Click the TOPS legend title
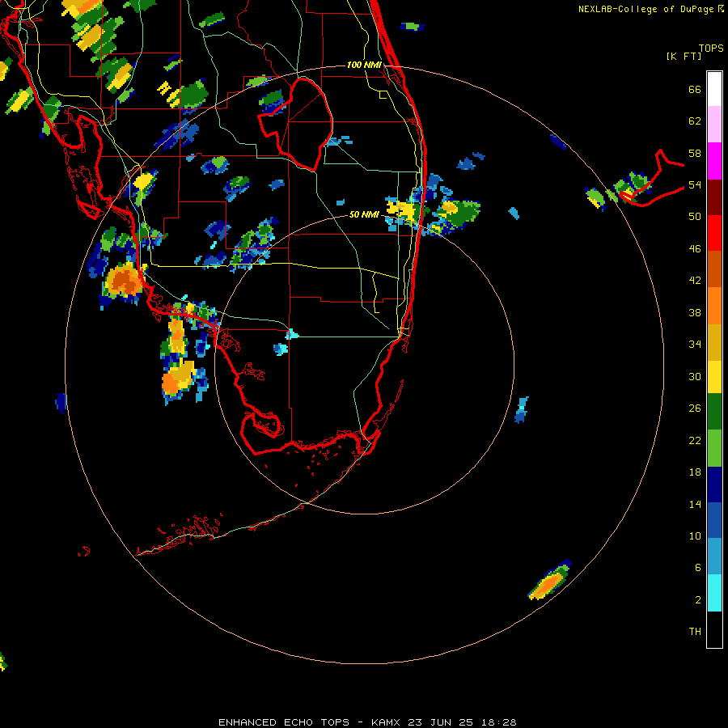The height and width of the screenshot is (728, 728). [x=711, y=48]
